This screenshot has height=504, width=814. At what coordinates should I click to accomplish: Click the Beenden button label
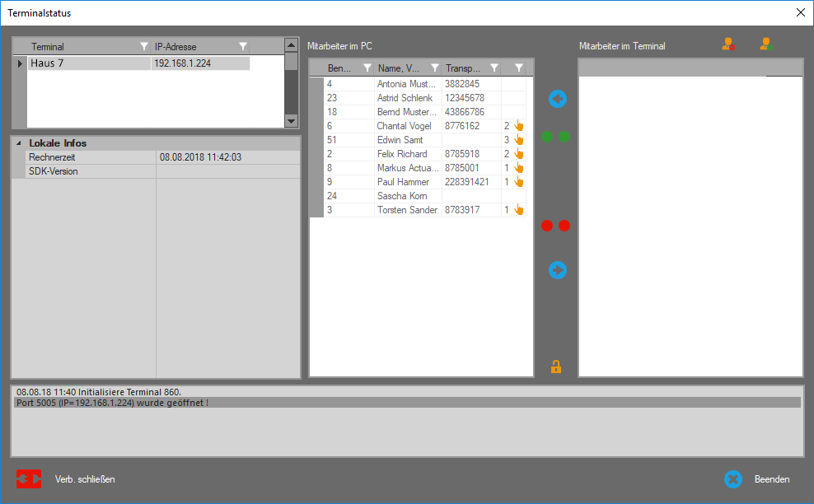click(772, 479)
